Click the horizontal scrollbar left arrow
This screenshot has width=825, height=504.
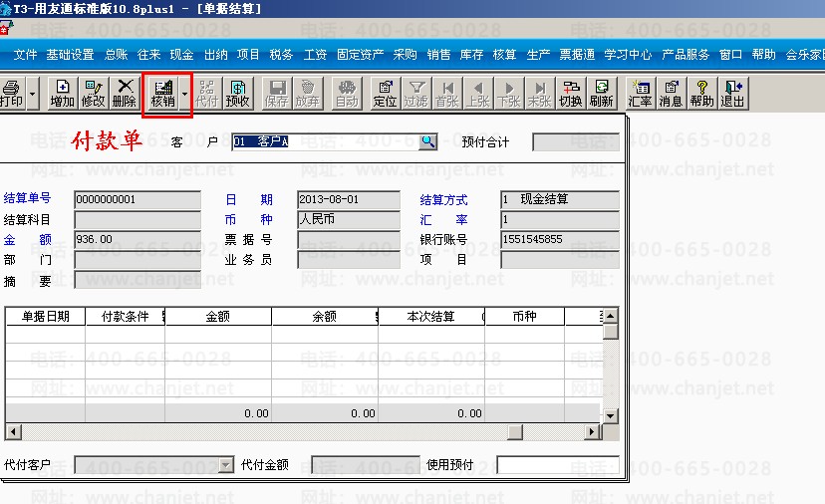pos(13,432)
